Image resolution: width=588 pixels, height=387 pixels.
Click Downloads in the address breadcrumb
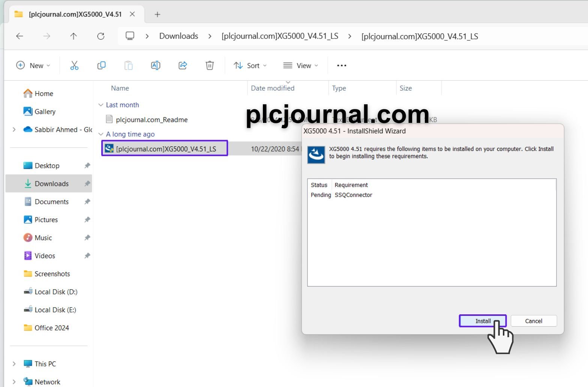point(178,36)
